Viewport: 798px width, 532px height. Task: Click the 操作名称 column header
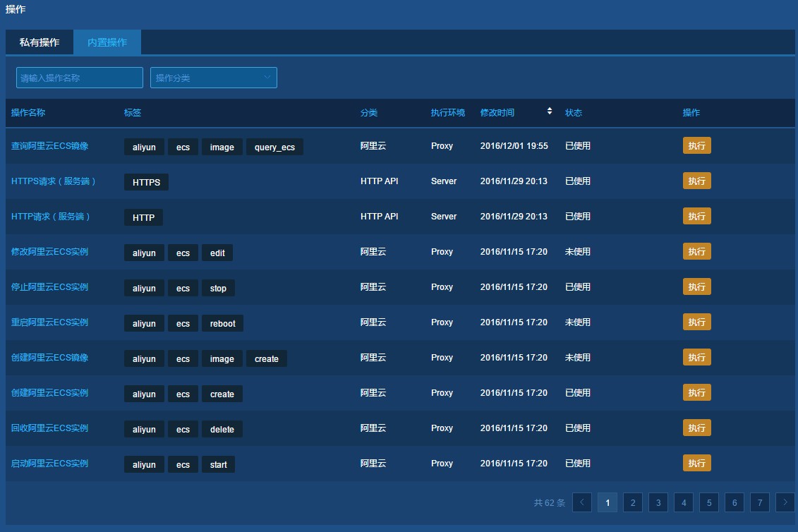tap(28, 112)
